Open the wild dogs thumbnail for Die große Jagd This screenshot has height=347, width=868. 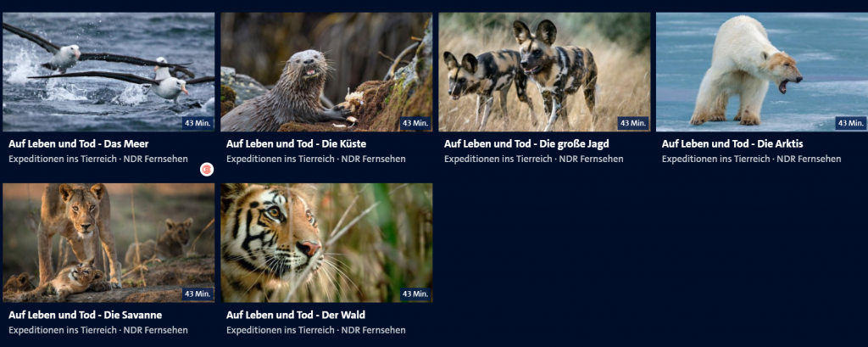(x=544, y=72)
